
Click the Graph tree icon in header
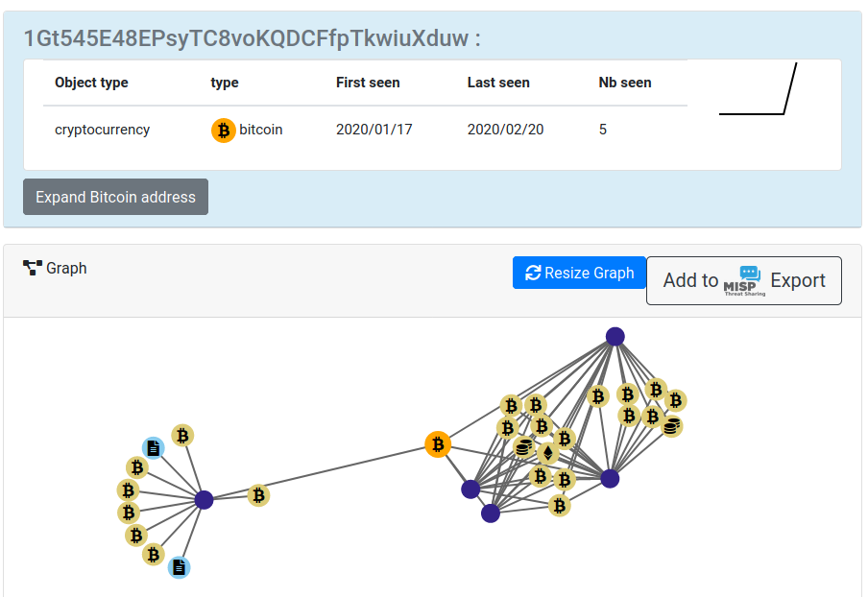point(32,269)
